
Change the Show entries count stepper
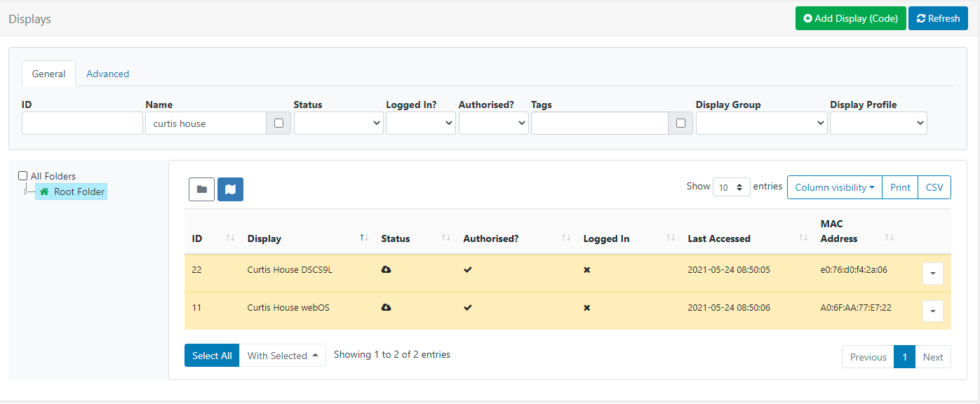click(x=731, y=187)
